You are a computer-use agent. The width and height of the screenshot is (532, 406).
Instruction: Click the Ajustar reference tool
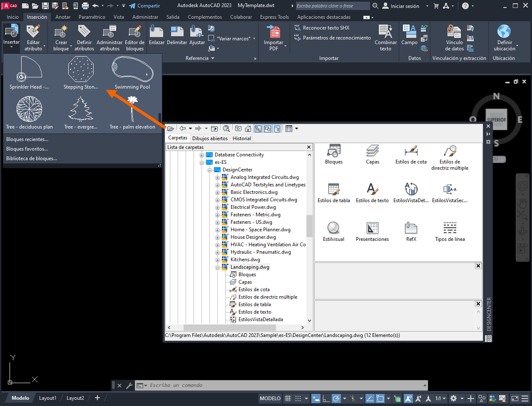(197, 35)
